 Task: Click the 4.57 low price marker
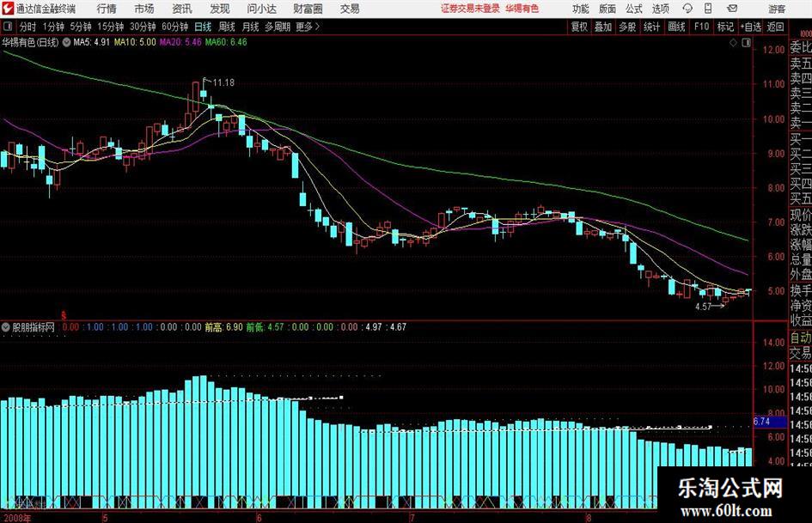tap(703, 307)
